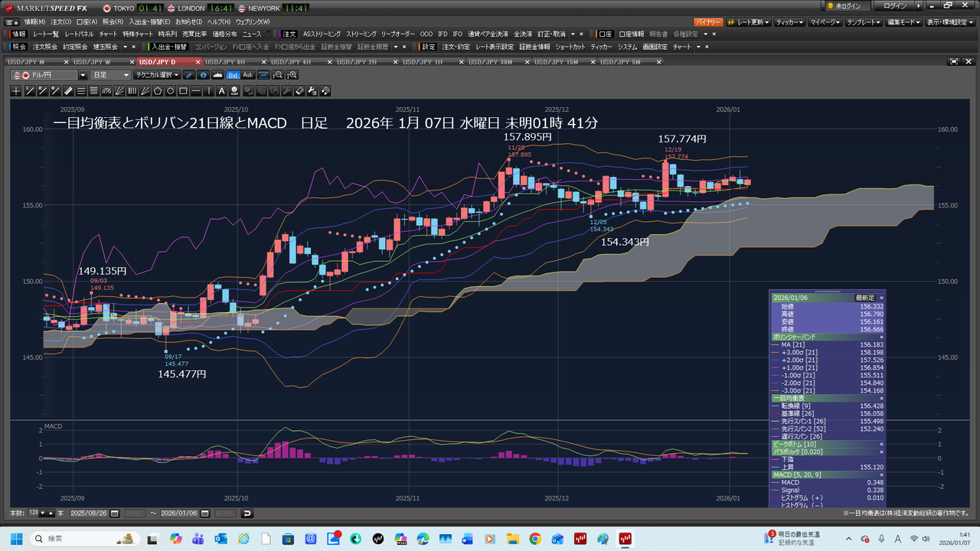Screen dimensions: 980x551
Task: Toggle the Bid price display
Action: [234, 75]
